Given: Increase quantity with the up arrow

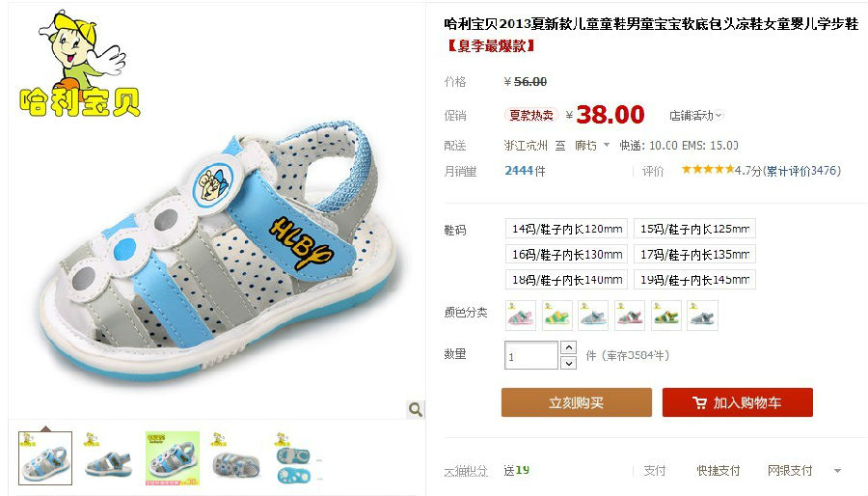Looking at the screenshot, I should (568, 347).
